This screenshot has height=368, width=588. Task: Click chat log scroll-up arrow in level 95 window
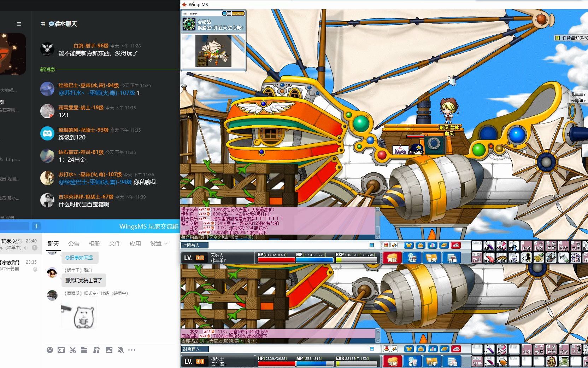point(377,209)
